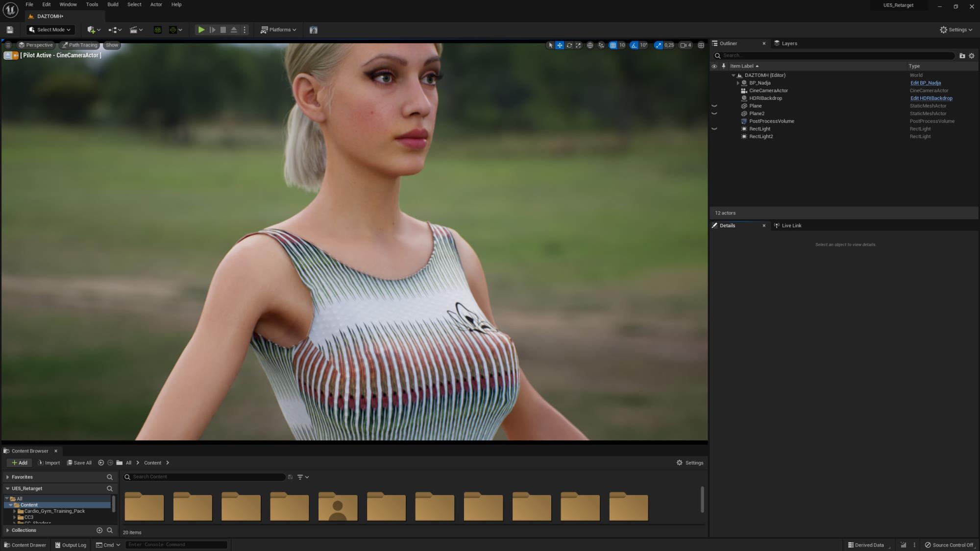Viewport: 980px width, 551px height.
Task: Toggle world/local coordinate system globe icon
Action: 590,45
